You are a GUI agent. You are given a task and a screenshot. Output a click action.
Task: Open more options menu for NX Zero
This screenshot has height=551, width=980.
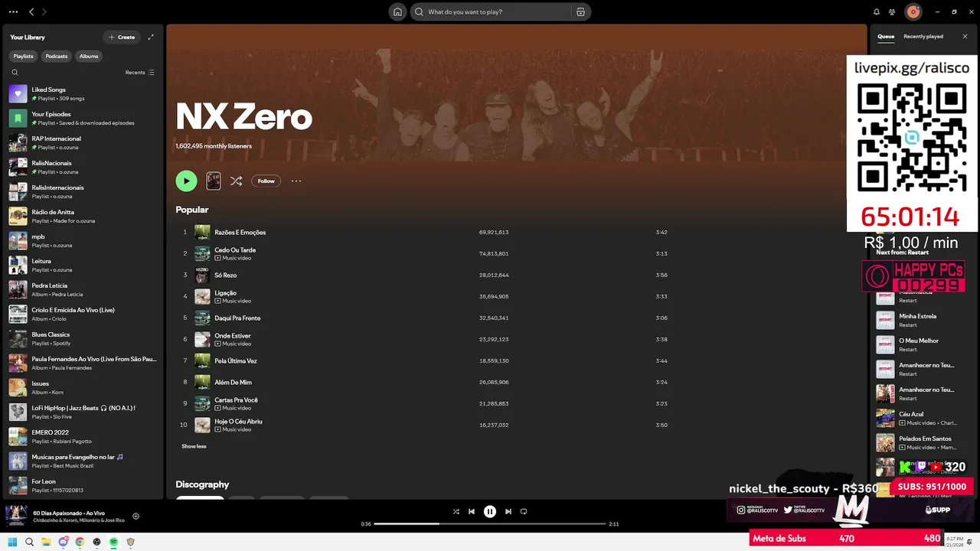[296, 181]
